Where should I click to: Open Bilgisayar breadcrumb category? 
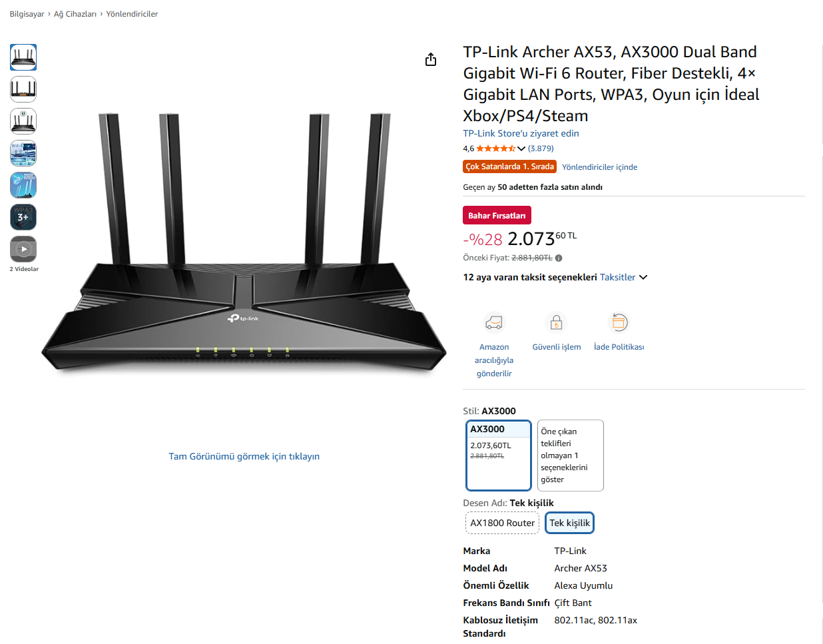click(x=27, y=14)
